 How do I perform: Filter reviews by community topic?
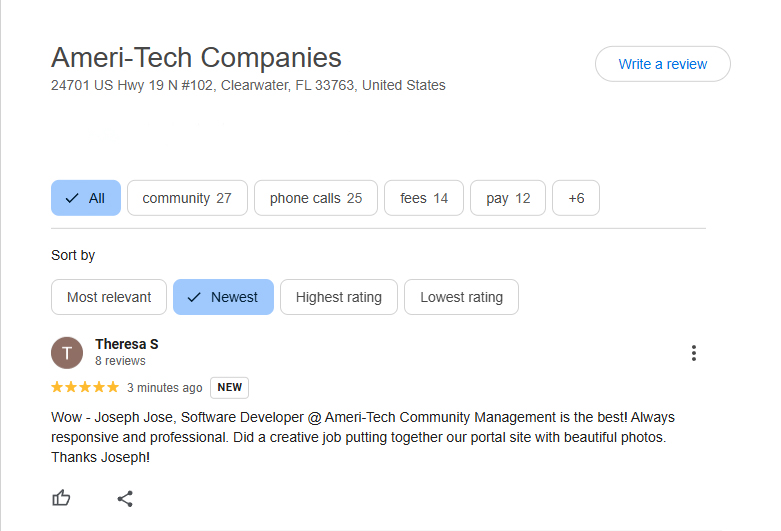pyautogui.click(x=187, y=198)
